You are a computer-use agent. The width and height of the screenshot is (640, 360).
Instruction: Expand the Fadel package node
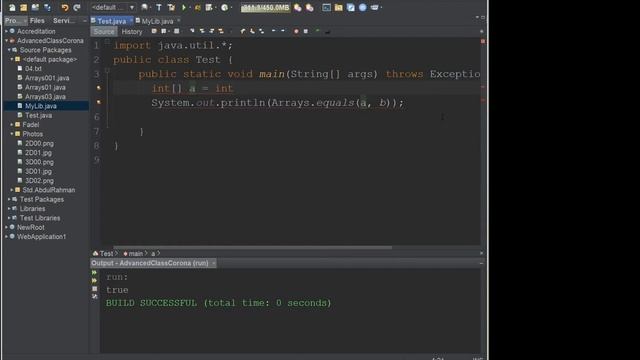(x=12, y=124)
